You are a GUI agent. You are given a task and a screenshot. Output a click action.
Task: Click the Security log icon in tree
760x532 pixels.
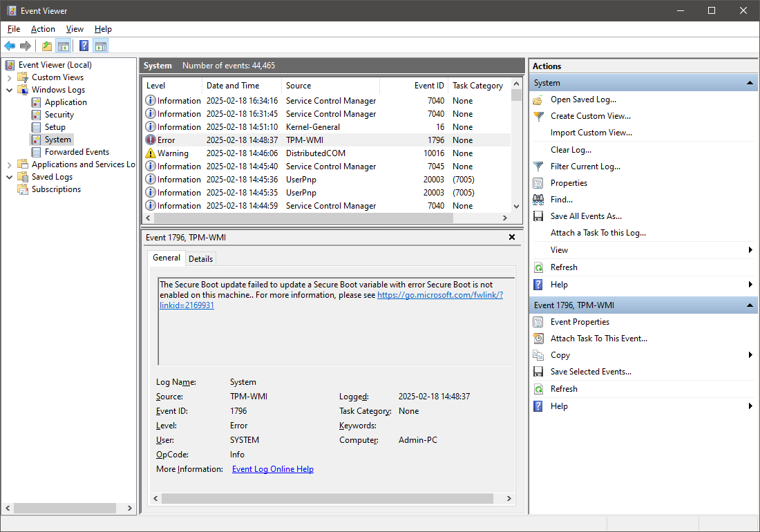click(x=36, y=115)
